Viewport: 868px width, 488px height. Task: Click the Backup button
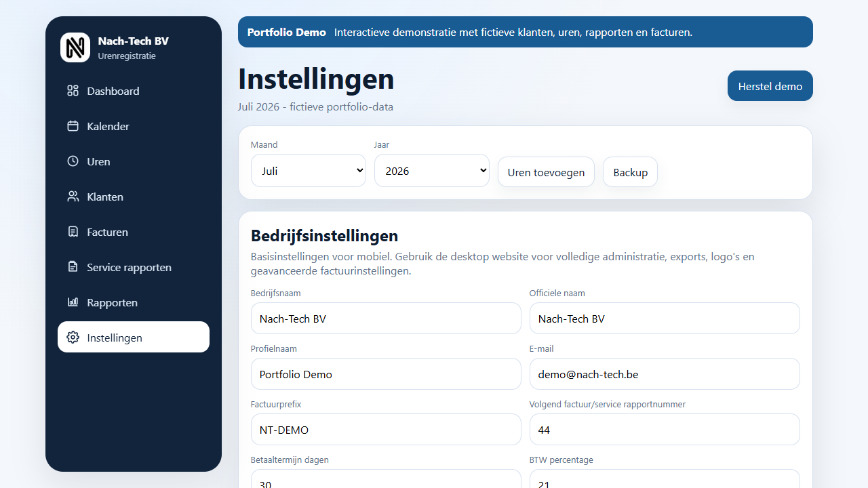click(630, 172)
